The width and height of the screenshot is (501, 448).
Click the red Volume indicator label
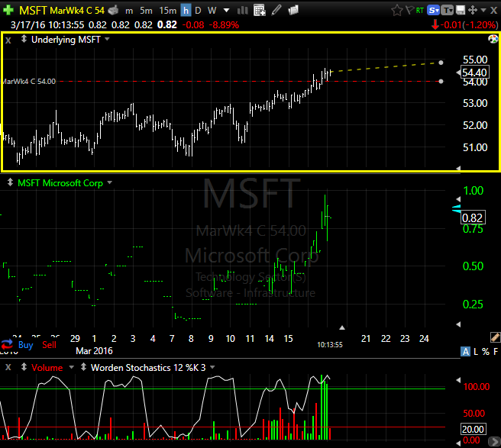(x=47, y=368)
